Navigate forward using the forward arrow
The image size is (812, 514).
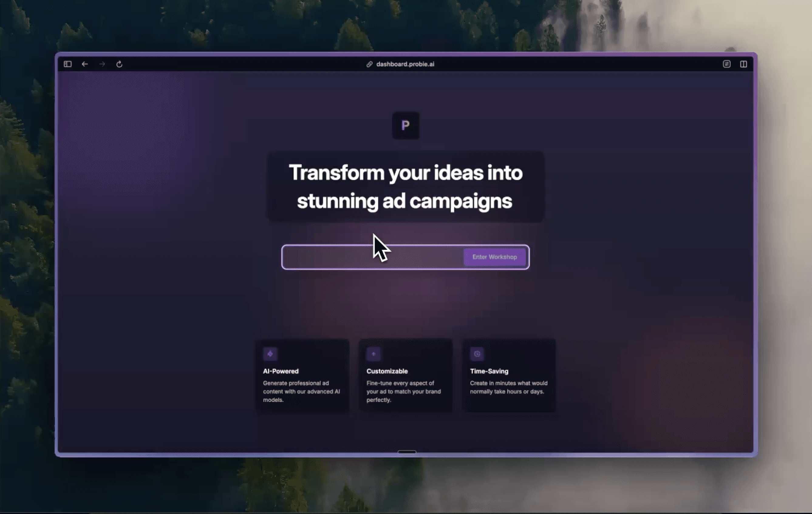(x=102, y=64)
